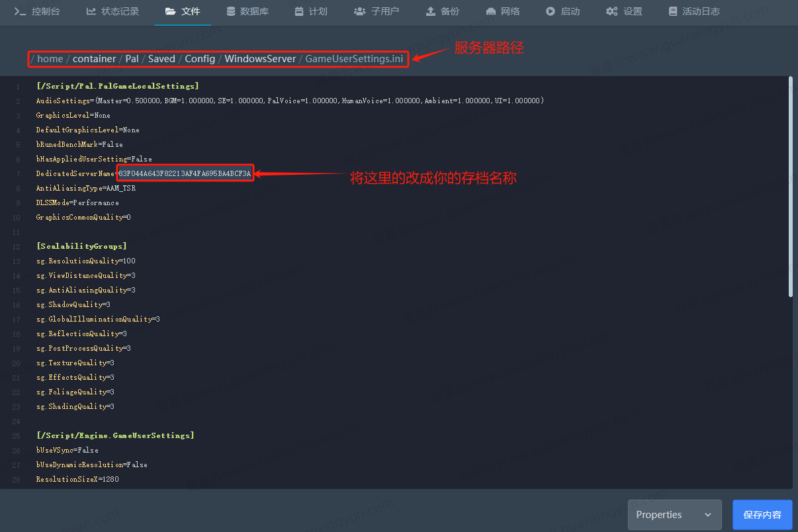Click the upload icon beside 备份
Viewport: 798px width, 532px height.
pos(431,11)
